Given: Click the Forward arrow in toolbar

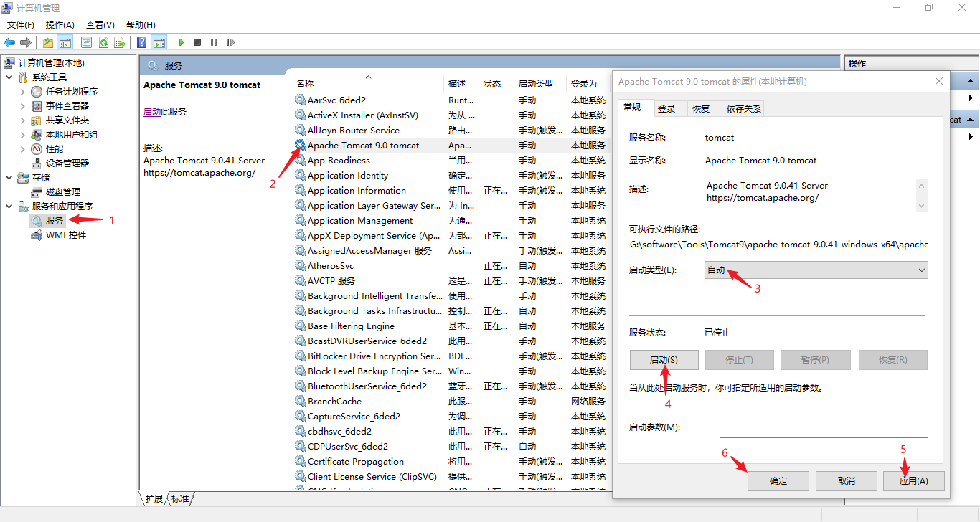Looking at the screenshot, I should [26, 42].
